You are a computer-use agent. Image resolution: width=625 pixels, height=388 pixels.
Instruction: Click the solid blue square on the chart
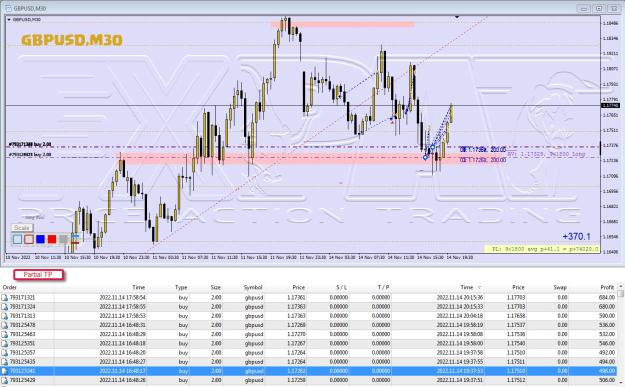tap(40, 239)
